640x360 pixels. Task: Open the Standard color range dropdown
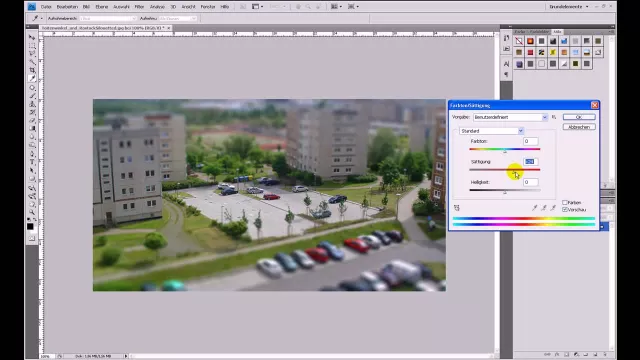491,131
